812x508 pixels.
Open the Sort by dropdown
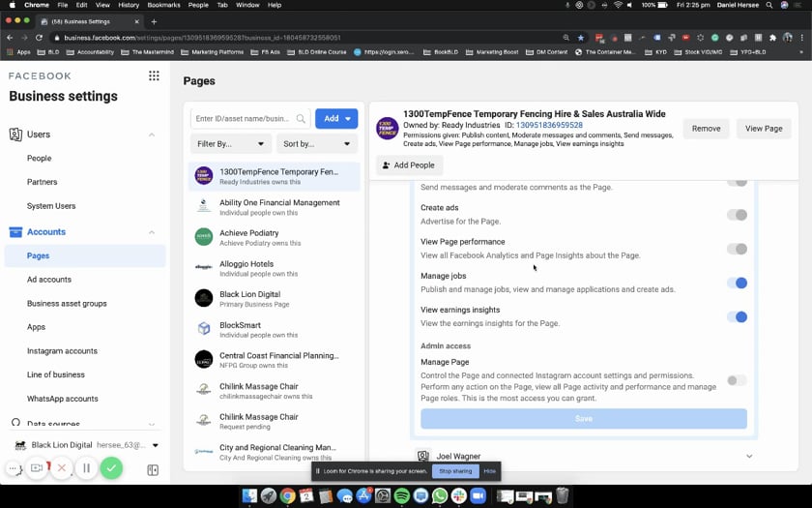317,143
